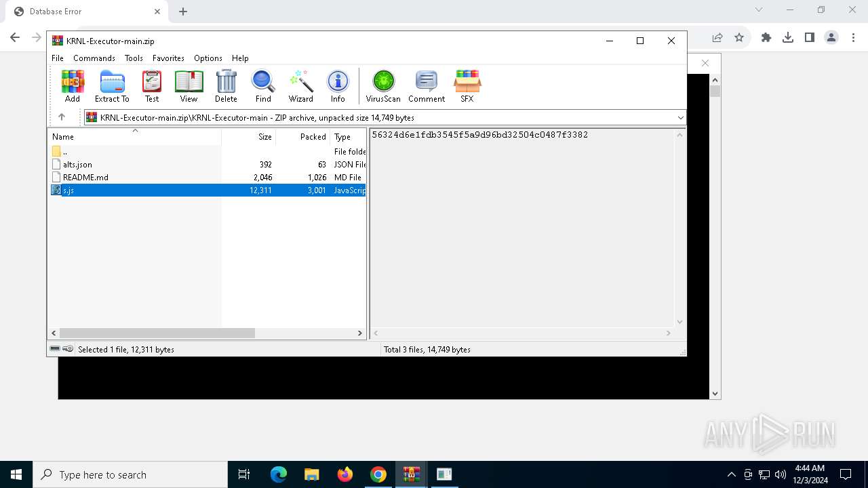The image size is (868, 488).
Task: Click file list horizontal scrollbar
Action: [x=157, y=333]
